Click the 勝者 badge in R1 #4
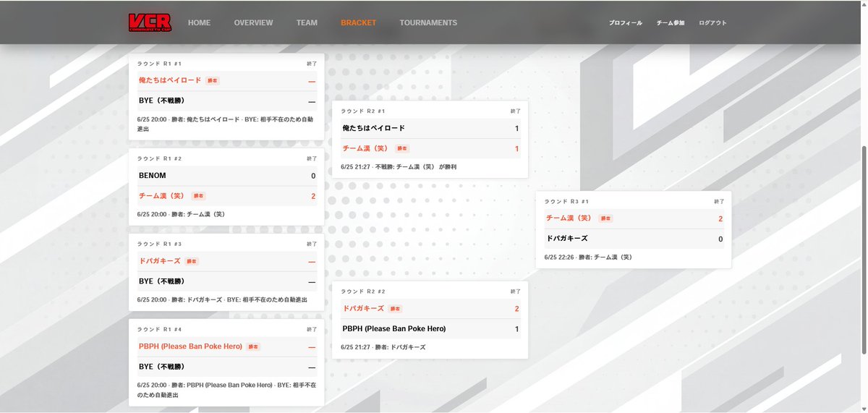The height and width of the screenshot is (413, 868). (x=253, y=346)
